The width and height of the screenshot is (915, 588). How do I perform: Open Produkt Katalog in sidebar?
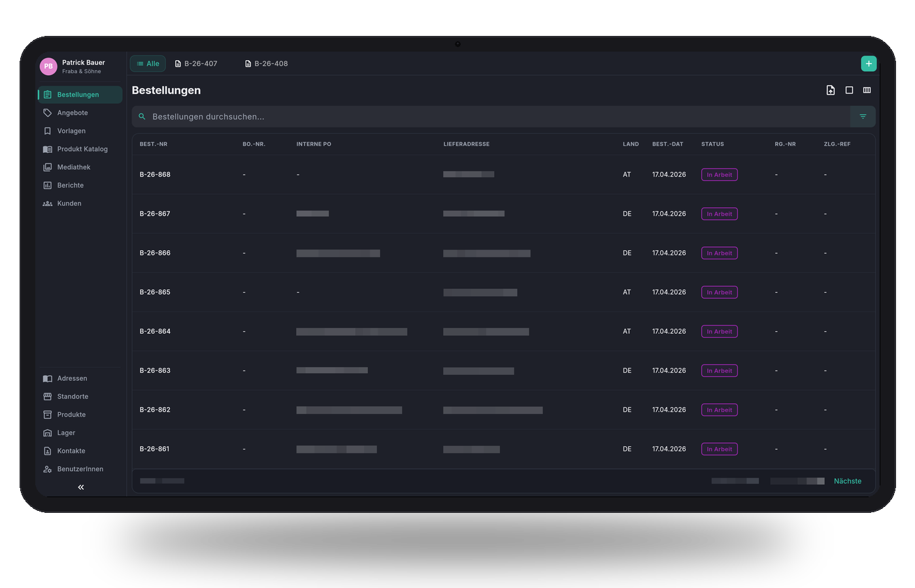pos(82,149)
